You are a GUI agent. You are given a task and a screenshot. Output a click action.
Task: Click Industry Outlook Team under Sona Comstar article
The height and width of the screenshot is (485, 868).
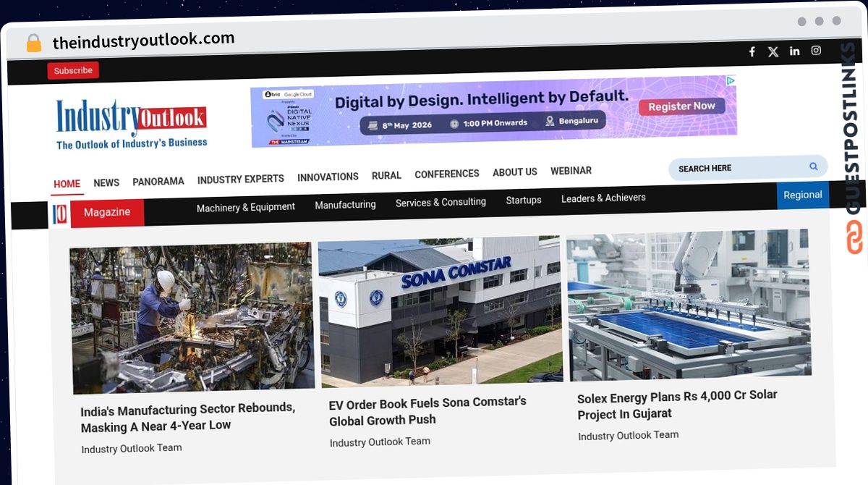click(380, 442)
